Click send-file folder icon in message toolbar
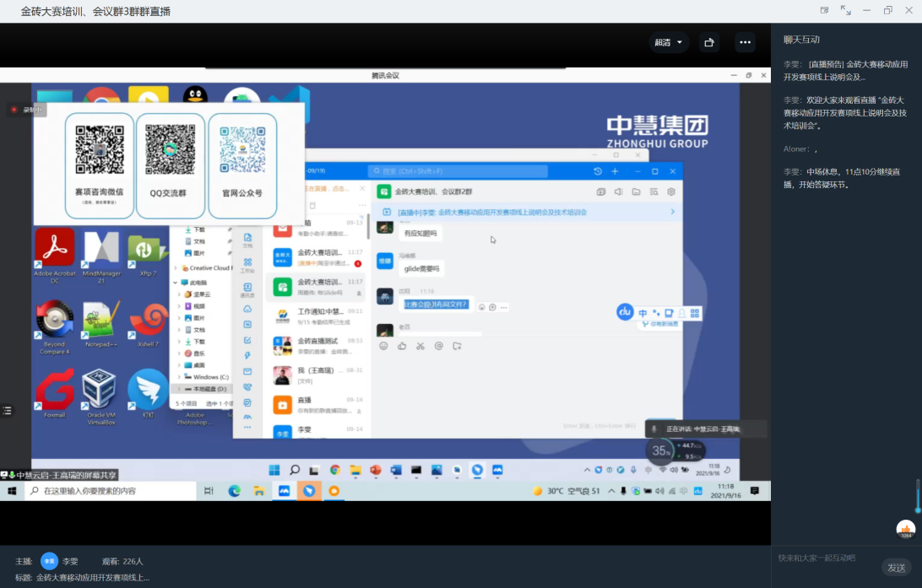The height and width of the screenshot is (588, 922). point(457,346)
